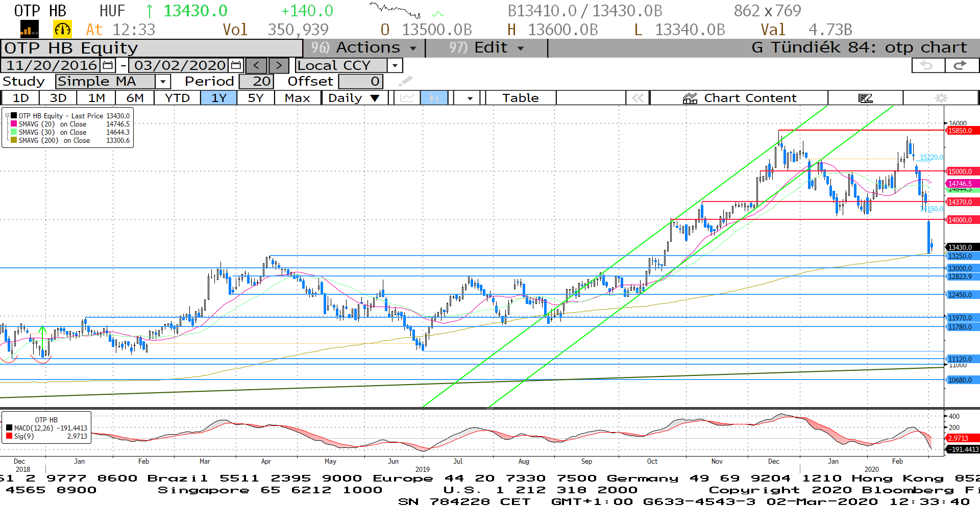Click the 11970.0 blue level label
The image size is (980, 530).
point(962,318)
